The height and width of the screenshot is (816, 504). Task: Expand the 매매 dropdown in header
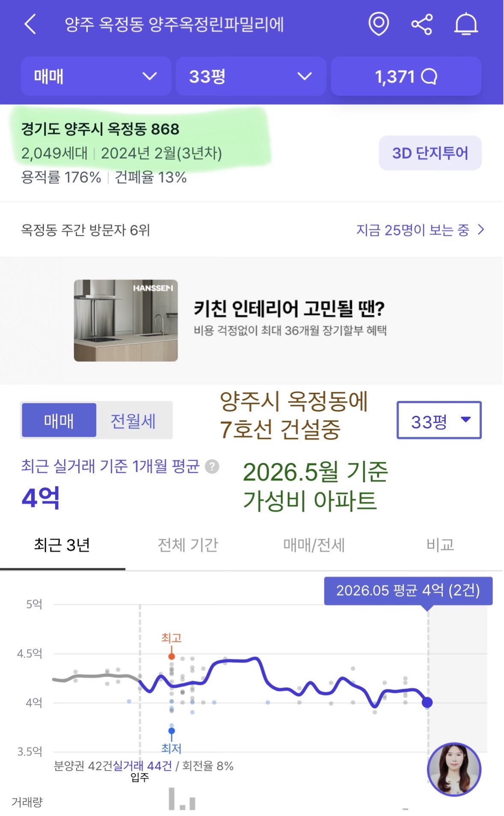[96, 77]
